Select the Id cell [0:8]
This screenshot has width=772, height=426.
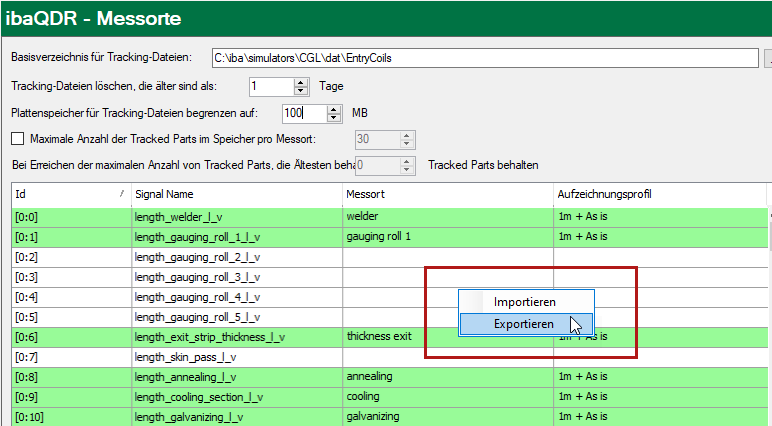(71, 378)
